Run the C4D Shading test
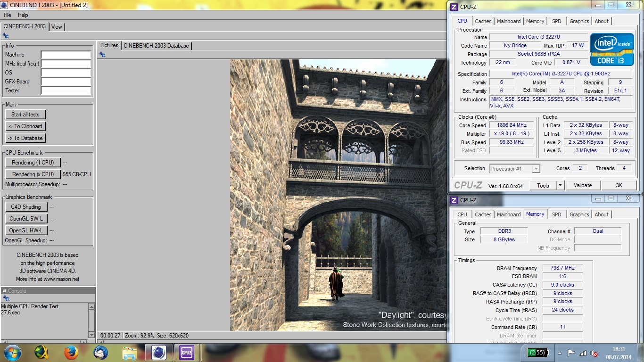This screenshot has height=362, width=644. [x=26, y=207]
